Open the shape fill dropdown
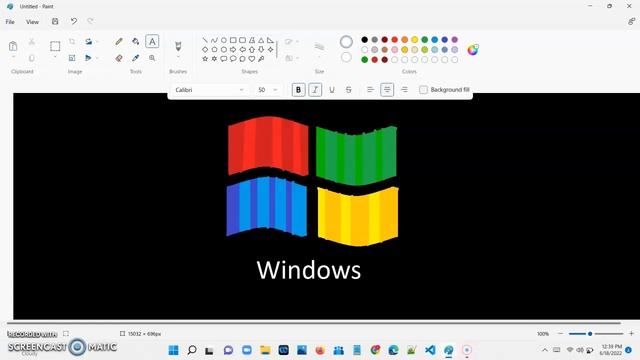640x360 pixels. click(x=292, y=58)
